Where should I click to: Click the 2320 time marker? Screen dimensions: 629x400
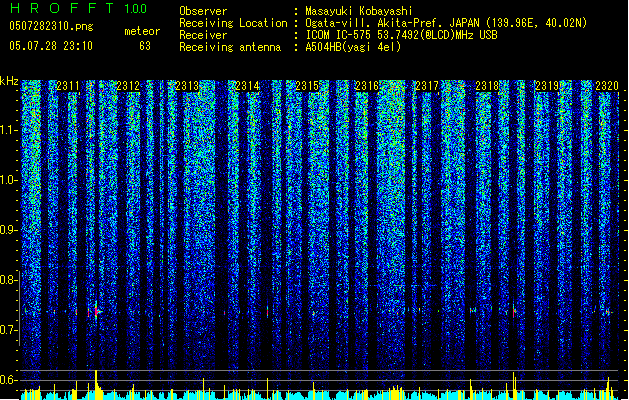coord(607,86)
